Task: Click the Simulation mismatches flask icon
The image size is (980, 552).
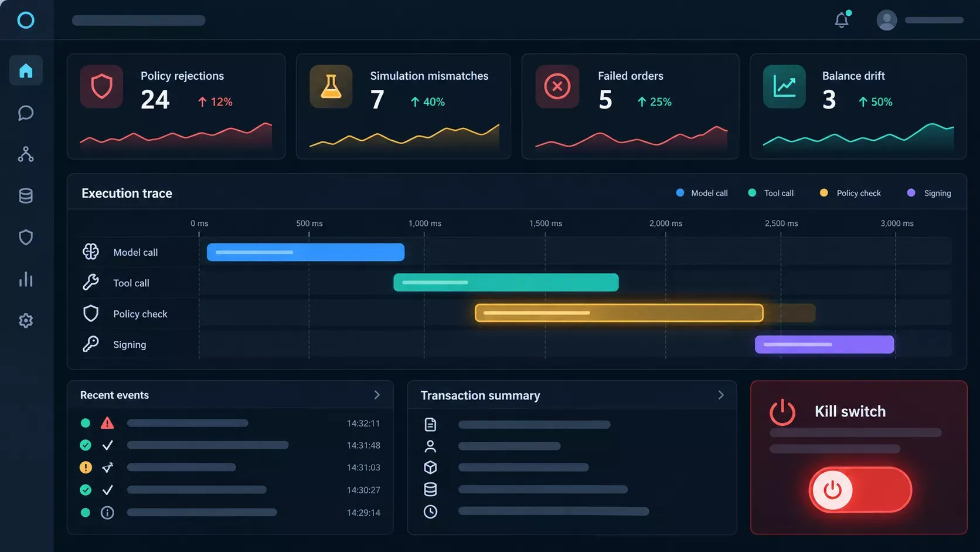Action: (x=331, y=86)
